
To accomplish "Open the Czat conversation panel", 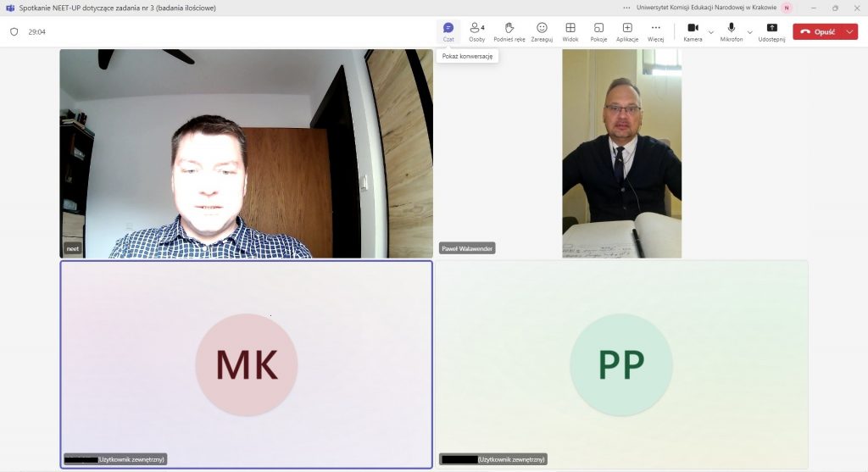I will click(448, 31).
